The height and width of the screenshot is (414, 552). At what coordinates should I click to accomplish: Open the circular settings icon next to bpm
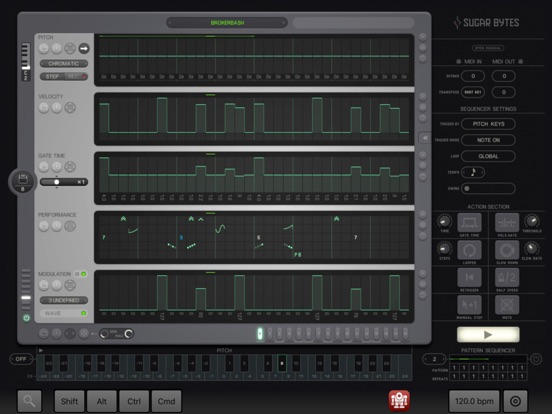coord(515,401)
